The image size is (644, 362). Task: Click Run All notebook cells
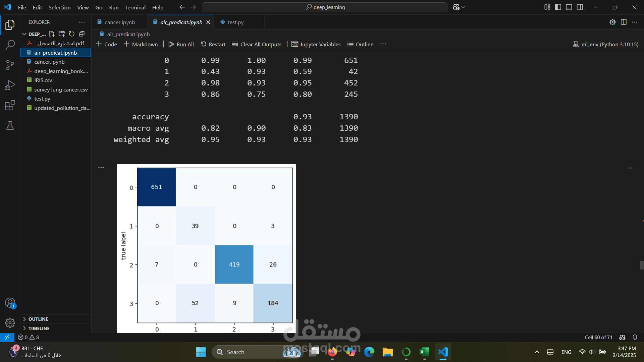pyautogui.click(x=181, y=44)
